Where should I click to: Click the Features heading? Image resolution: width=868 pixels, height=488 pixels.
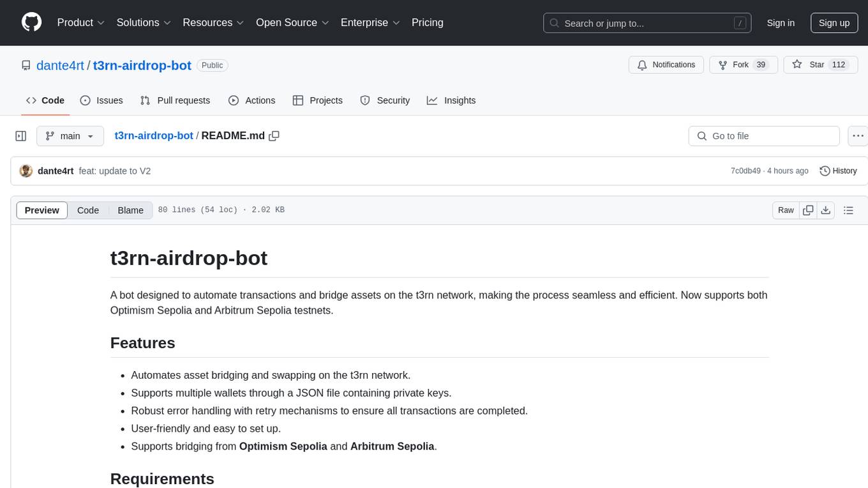pos(143,343)
